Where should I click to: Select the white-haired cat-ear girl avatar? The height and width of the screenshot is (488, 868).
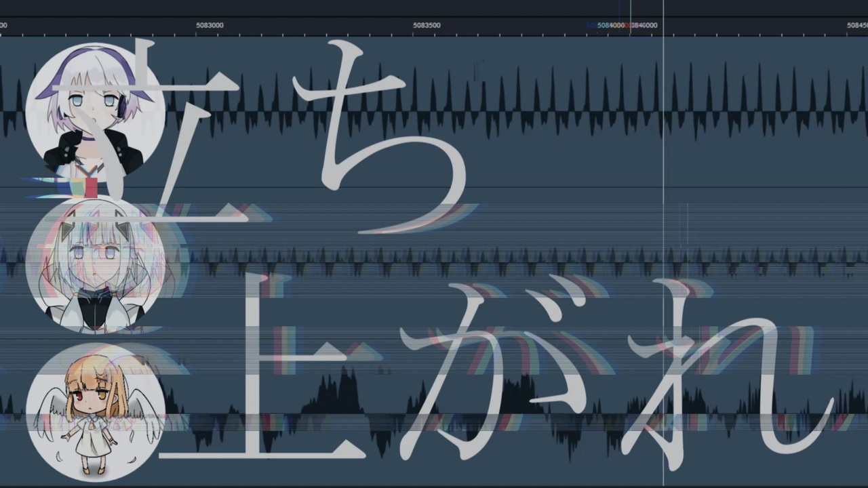(95, 266)
